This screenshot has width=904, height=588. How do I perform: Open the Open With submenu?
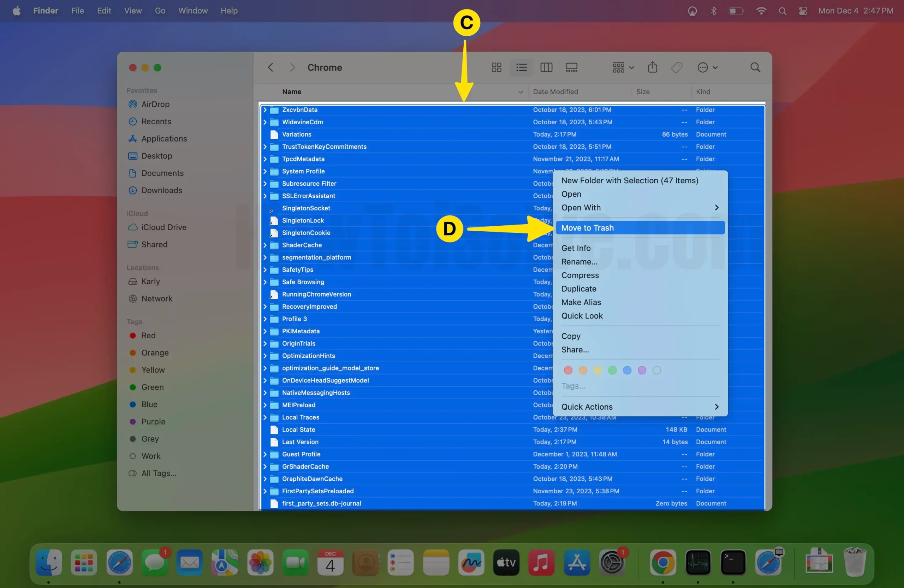point(640,208)
